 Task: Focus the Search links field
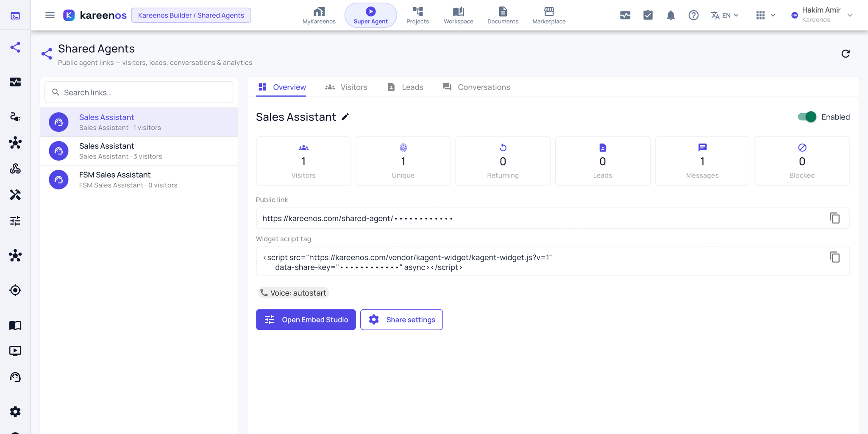[139, 92]
